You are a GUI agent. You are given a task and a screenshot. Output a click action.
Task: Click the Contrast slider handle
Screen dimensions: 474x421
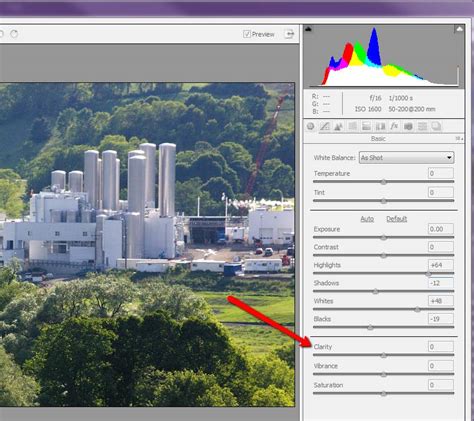[384, 256]
